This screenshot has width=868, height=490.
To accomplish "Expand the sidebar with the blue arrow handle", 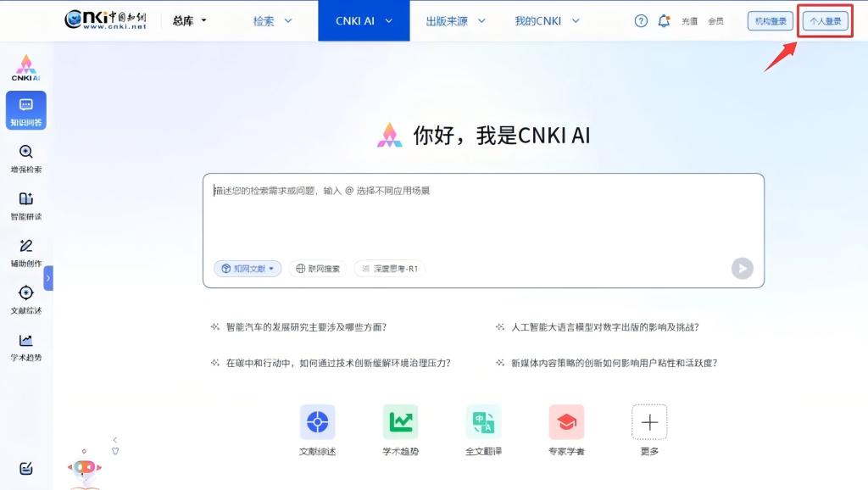I will (48, 278).
